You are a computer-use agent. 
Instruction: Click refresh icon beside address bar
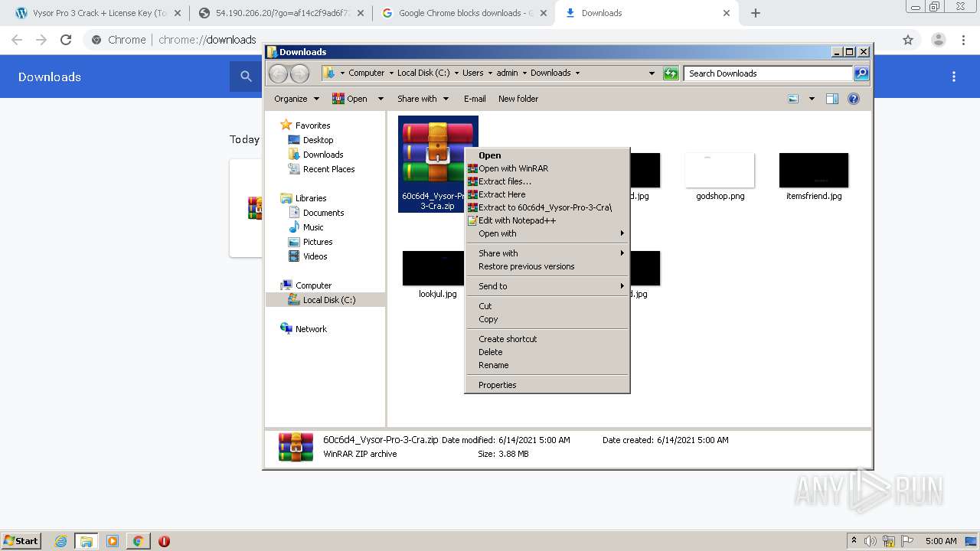click(671, 73)
